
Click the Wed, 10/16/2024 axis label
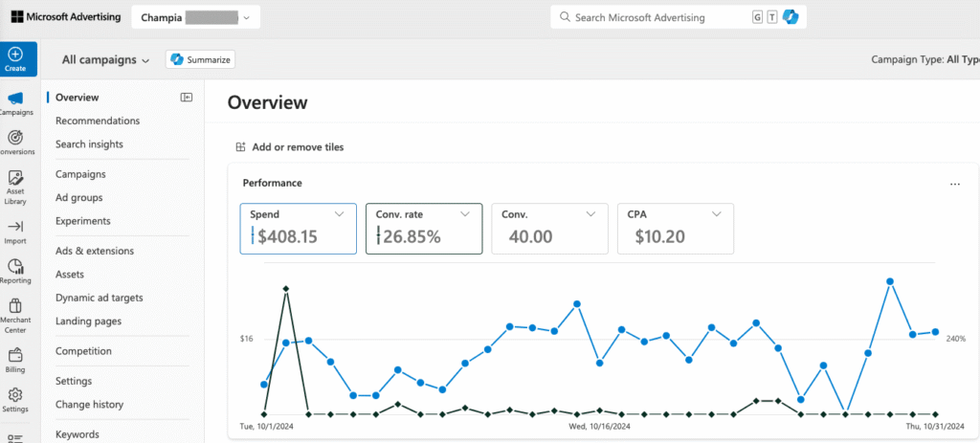(599, 427)
